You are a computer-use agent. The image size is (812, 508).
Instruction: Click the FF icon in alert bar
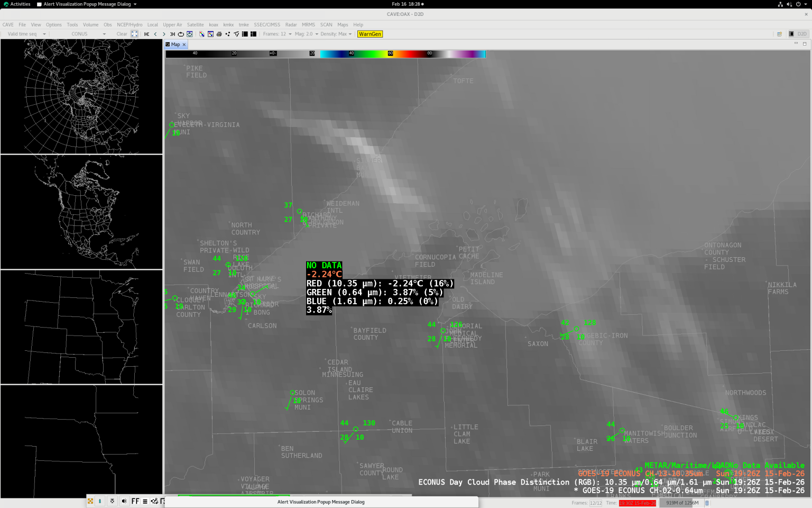tap(135, 501)
